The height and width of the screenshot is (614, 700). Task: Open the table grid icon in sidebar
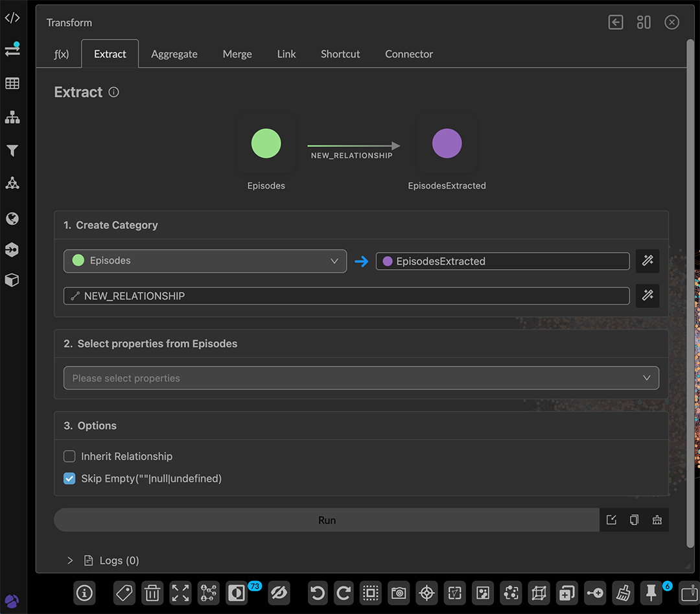(12, 84)
